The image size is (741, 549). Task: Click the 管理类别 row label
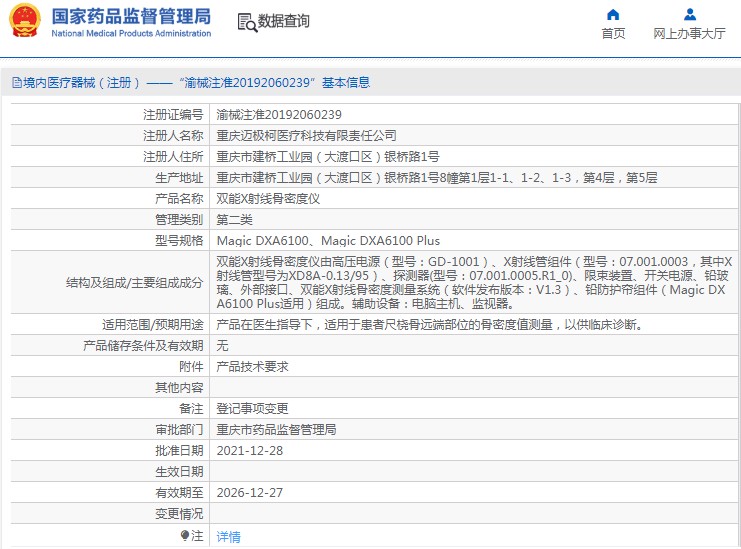pyautogui.click(x=179, y=220)
